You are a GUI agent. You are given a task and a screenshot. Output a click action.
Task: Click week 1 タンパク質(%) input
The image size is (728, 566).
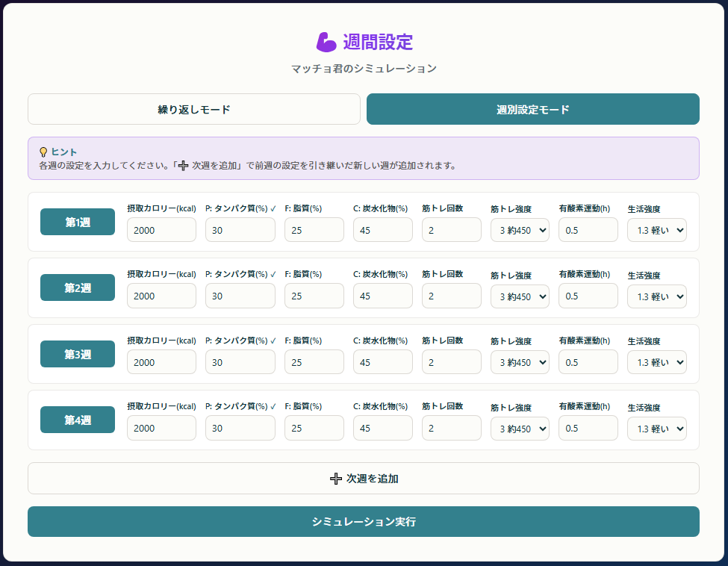[240, 230]
